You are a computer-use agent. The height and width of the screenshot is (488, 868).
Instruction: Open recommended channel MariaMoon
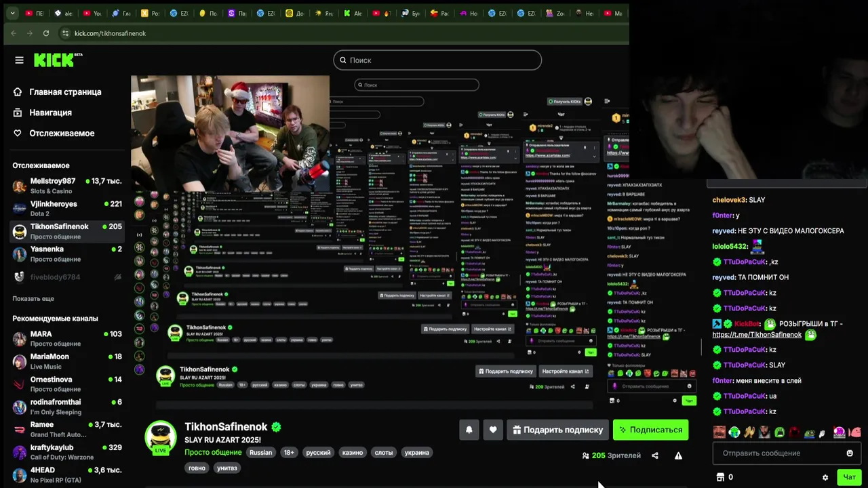click(67, 361)
